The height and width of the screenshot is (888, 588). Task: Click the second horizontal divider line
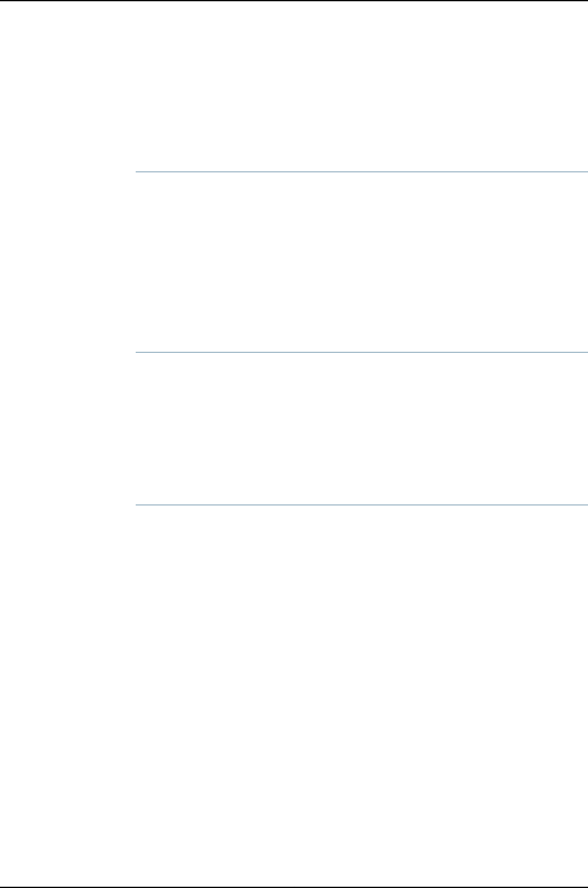pos(361,352)
